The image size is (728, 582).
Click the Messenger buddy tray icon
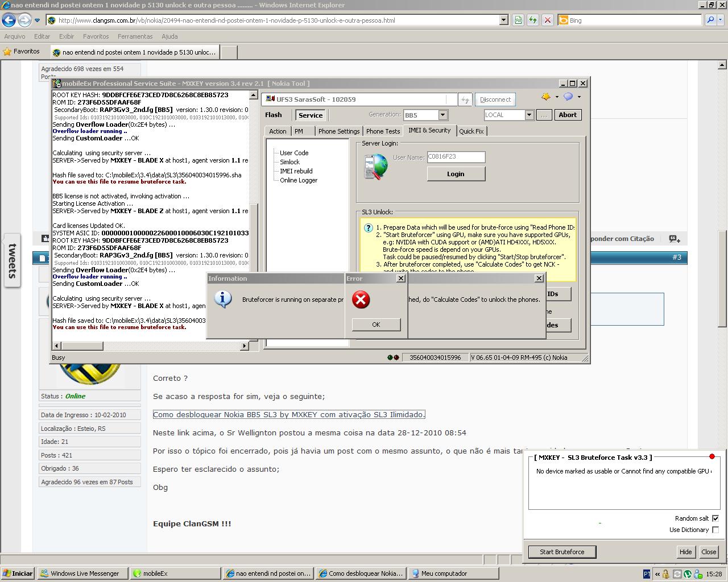point(698,573)
